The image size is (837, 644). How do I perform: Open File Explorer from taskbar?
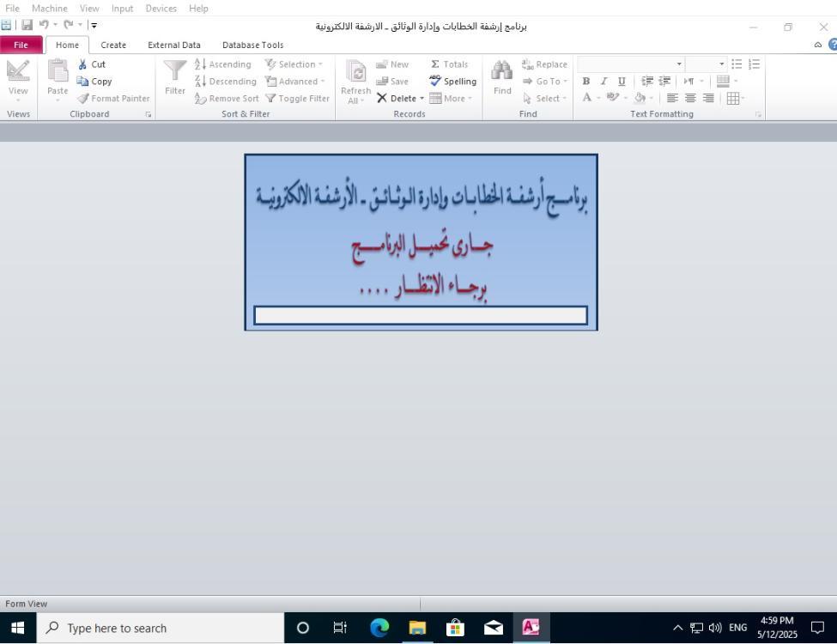tap(417, 628)
